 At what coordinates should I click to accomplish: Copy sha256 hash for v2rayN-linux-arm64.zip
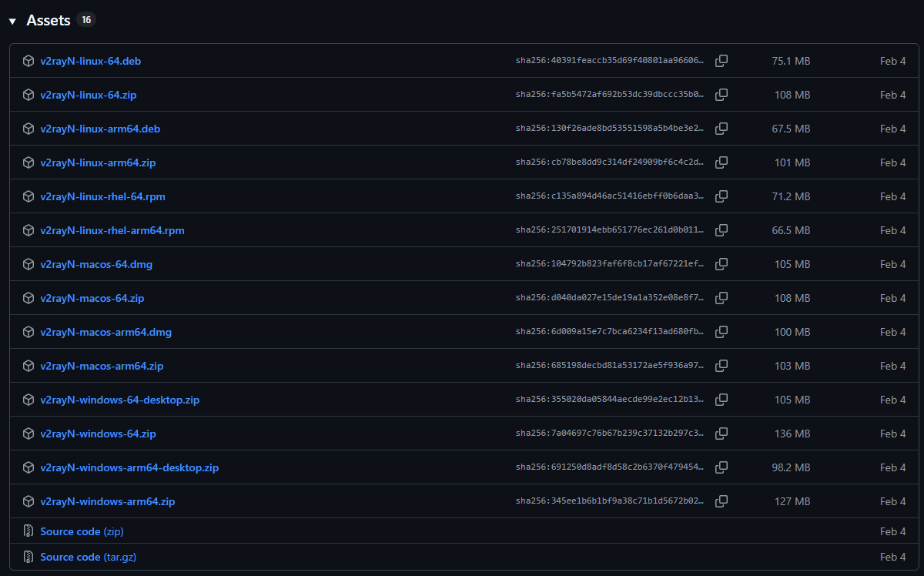[721, 162]
